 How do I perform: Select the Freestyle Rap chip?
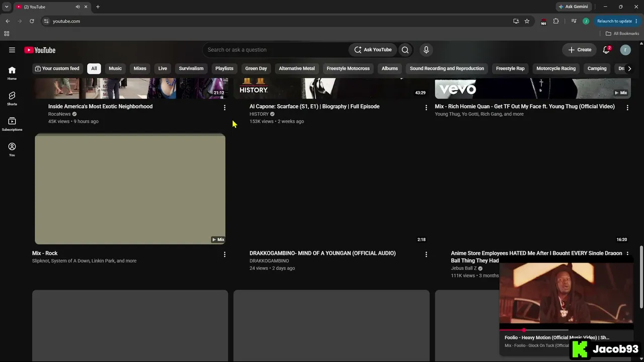tap(510, 68)
